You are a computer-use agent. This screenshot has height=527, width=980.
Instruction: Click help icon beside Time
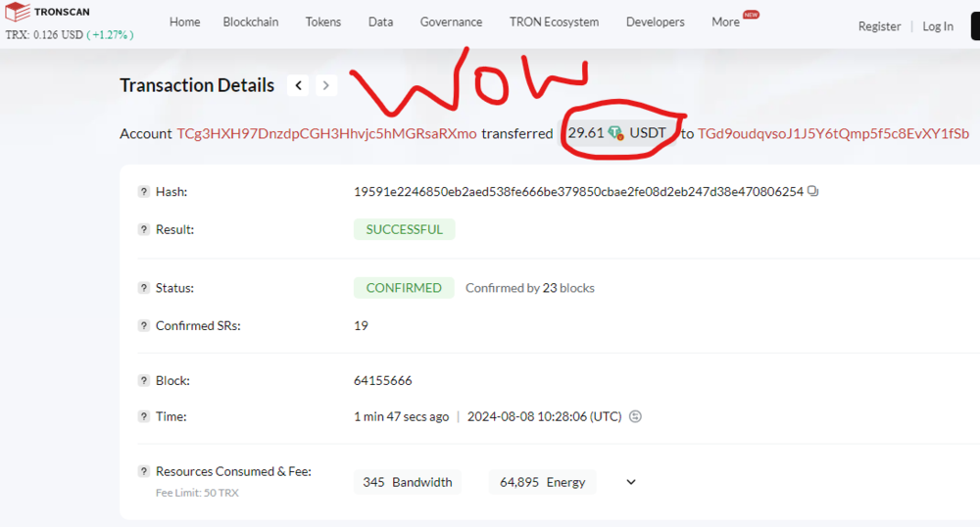[x=144, y=416]
